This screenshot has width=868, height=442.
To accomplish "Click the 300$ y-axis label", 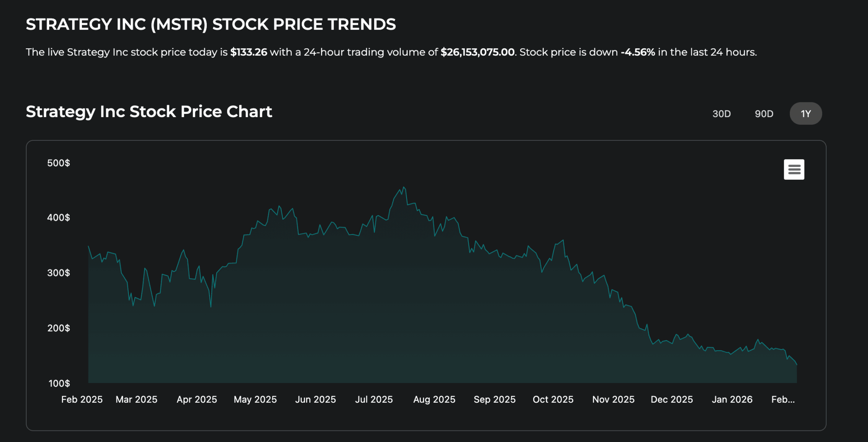I will point(59,273).
